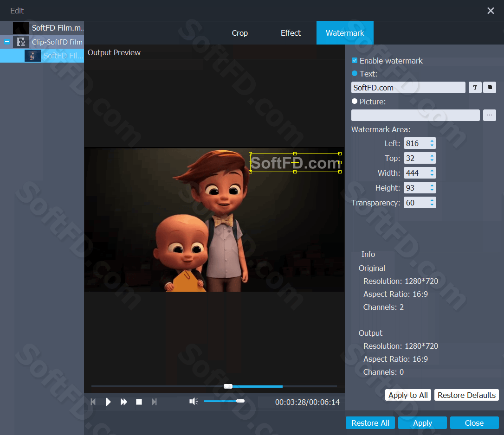Select the Clip-SoftFD Film clip icon

tap(21, 42)
